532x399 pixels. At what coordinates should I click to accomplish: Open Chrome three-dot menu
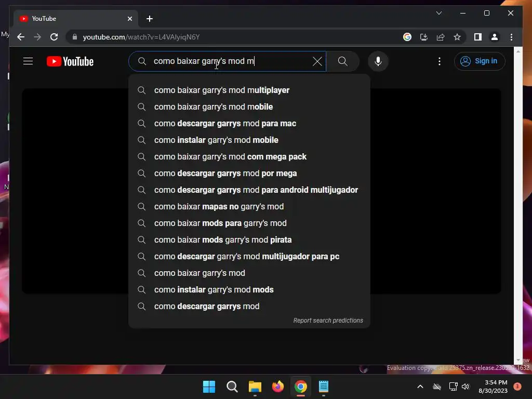tap(511, 37)
